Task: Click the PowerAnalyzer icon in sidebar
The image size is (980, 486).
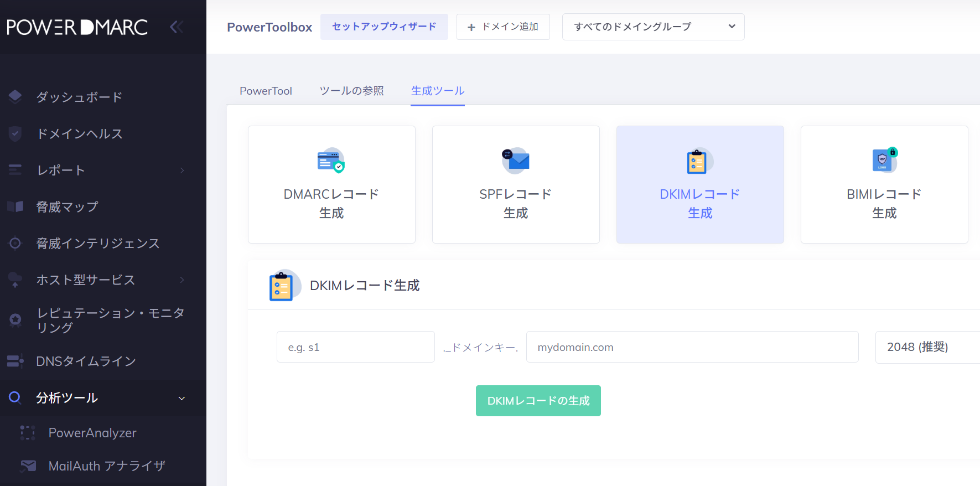Action: click(28, 433)
